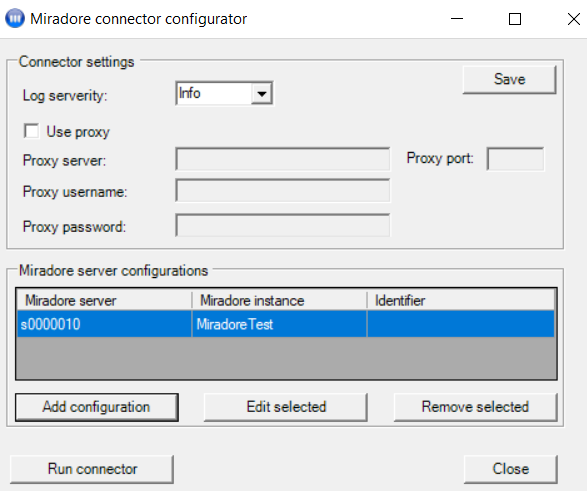Focus the Proxy password field
This screenshot has width=587, height=491.
coord(283,225)
